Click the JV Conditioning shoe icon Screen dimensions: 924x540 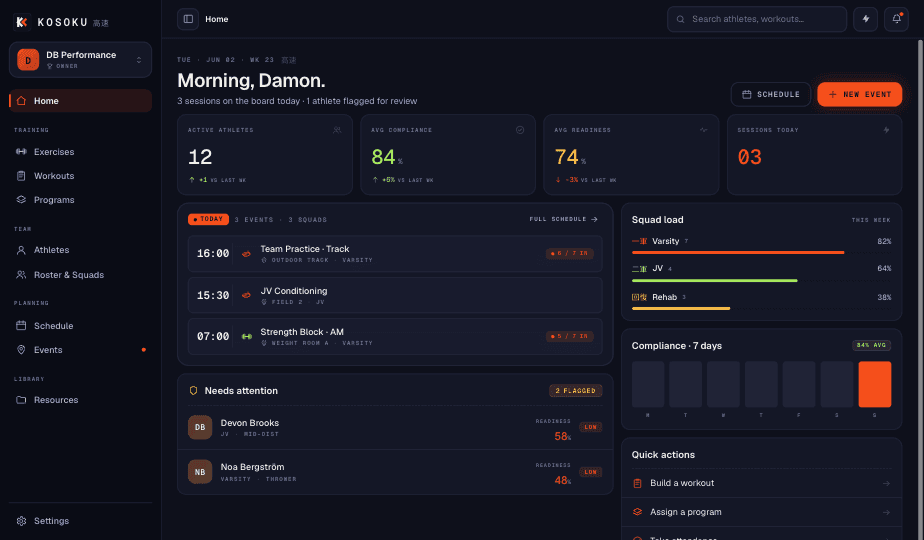[x=246, y=295]
